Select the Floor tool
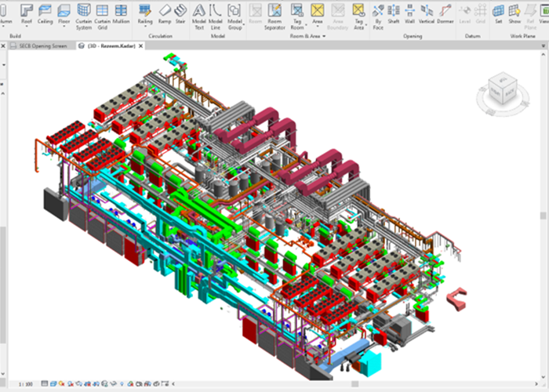This screenshot has height=392, width=549. pyautogui.click(x=64, y=14)
